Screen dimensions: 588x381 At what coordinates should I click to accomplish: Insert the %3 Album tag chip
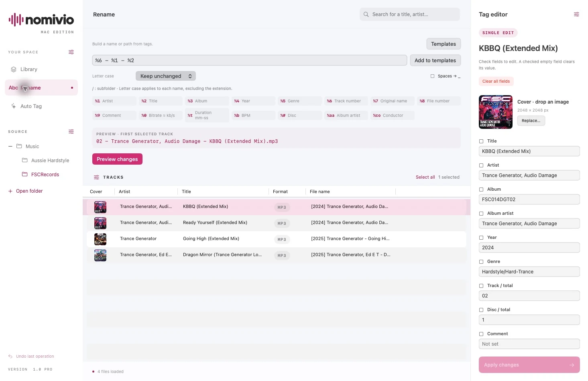[207, 101]
